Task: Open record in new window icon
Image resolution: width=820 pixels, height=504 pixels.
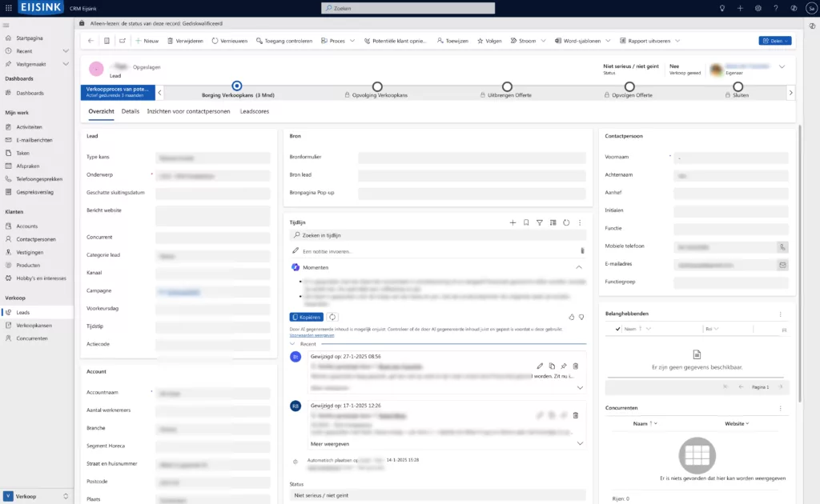Action: click(x=123, y=41)
